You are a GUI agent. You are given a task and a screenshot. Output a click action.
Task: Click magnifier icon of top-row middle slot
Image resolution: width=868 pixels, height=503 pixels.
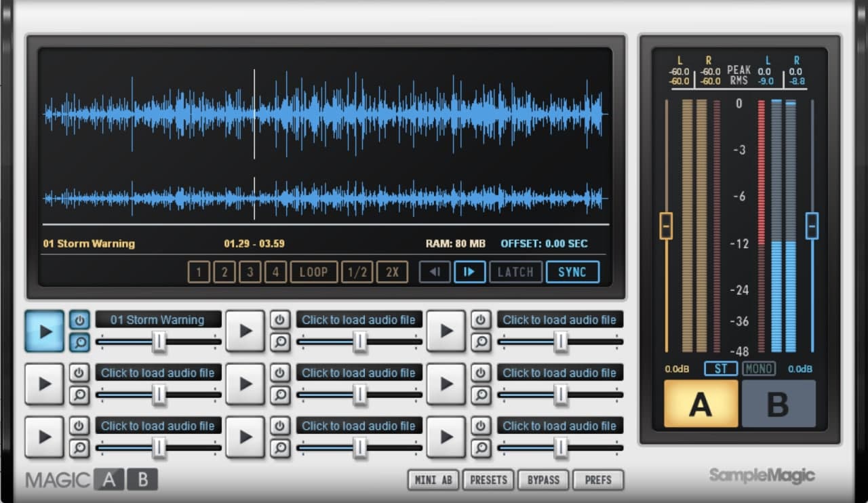pos(280,342)
